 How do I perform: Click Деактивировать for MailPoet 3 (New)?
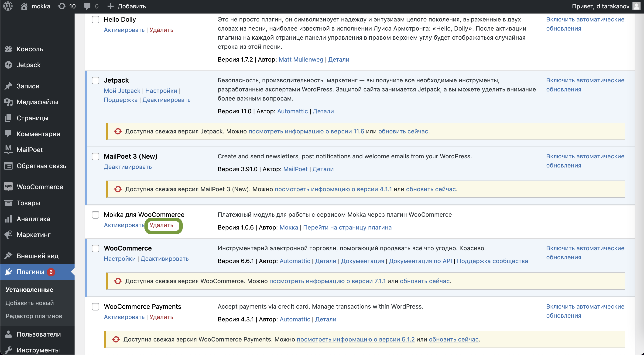[x=128, y=167]
